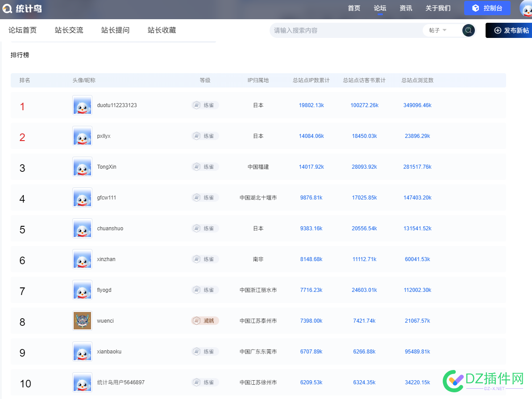Click IP count 8148.68k
532x399 pixels.
(311, 259)
